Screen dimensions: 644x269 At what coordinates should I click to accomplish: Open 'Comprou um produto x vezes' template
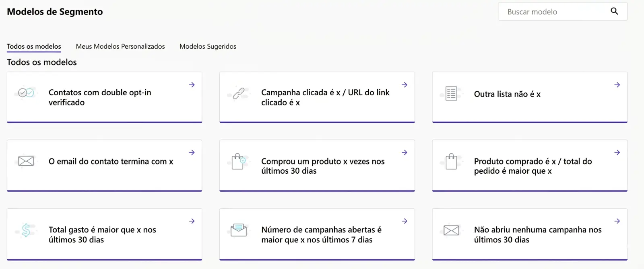[323, 166]
